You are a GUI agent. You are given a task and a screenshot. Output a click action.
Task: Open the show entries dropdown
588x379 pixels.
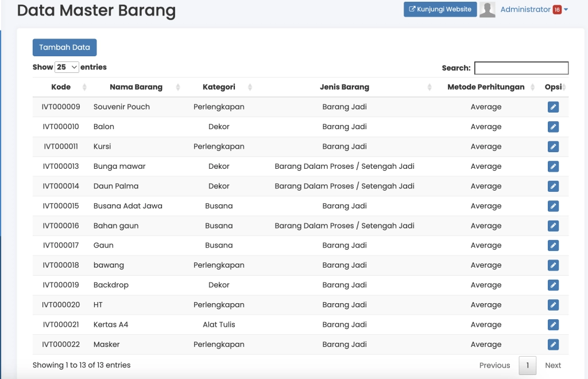pos(67,67)
